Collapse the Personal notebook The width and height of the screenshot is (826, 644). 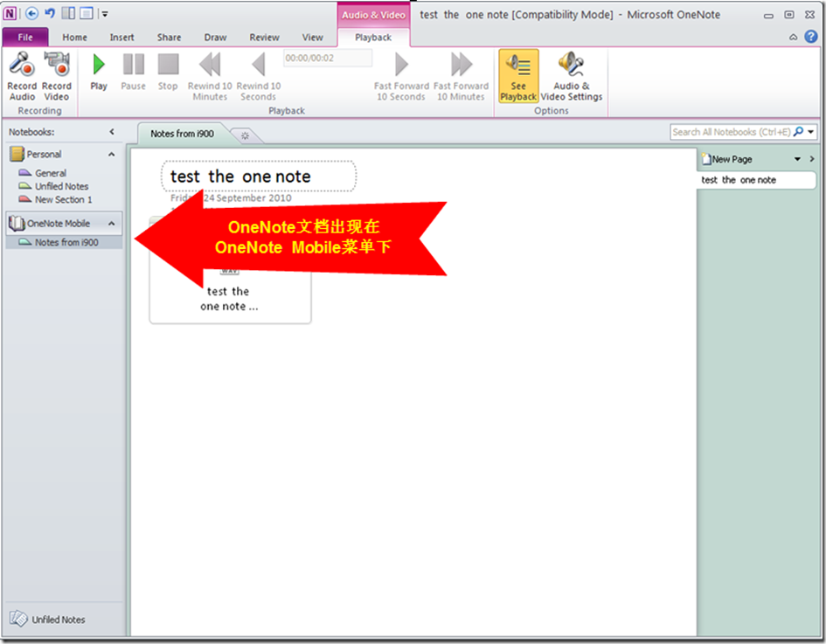click(x=112, y=155)
